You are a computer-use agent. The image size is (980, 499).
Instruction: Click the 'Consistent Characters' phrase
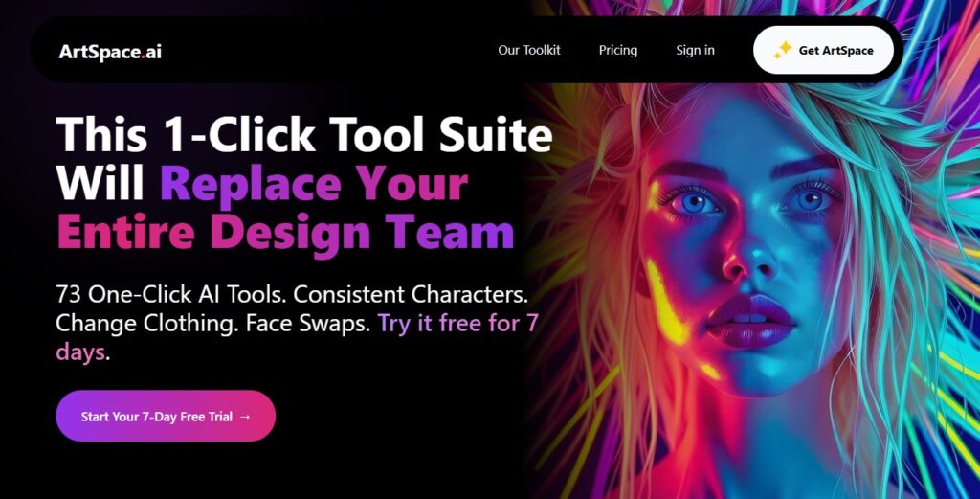[x=412, y=294]
